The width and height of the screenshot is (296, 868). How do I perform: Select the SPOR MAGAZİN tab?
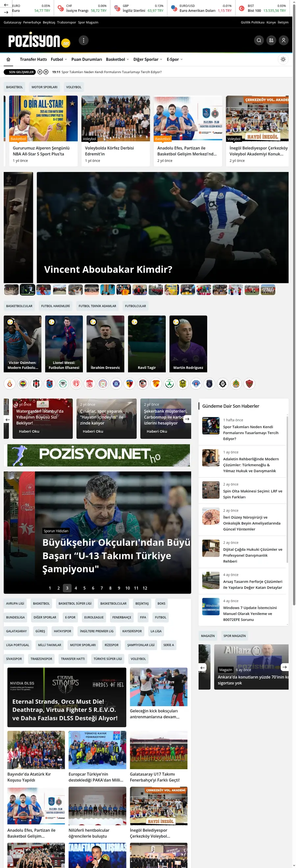click(x=234, y=636)
